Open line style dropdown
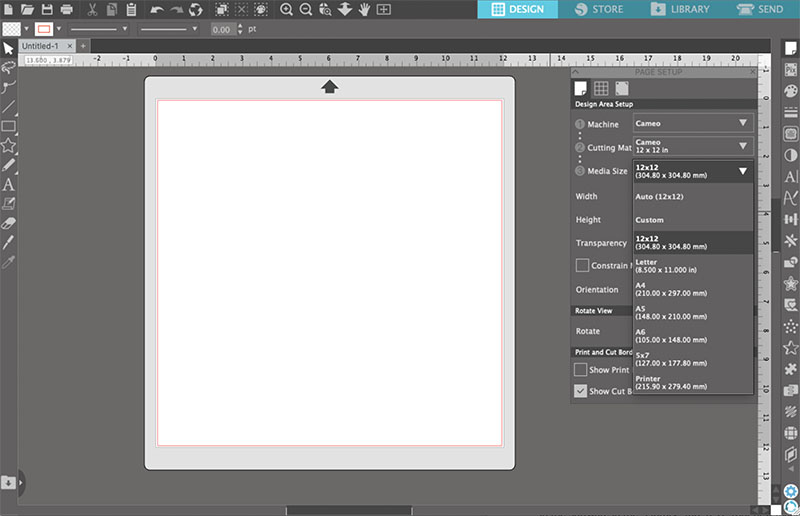800x516 pixels. pyautogui.click(x=98, y=29)
